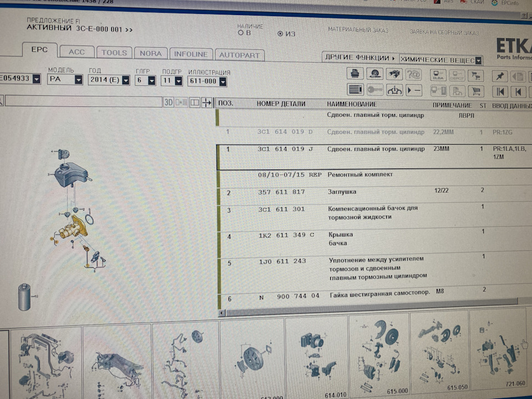Click the double shopping cart transfer icon
532x399 pixels.
tap(475, 76)
